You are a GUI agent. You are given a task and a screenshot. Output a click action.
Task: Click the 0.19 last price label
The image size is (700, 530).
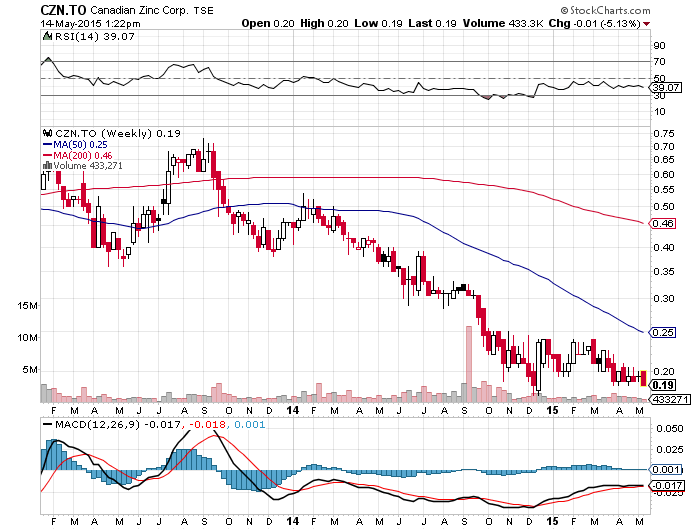[x=662, y=384]
